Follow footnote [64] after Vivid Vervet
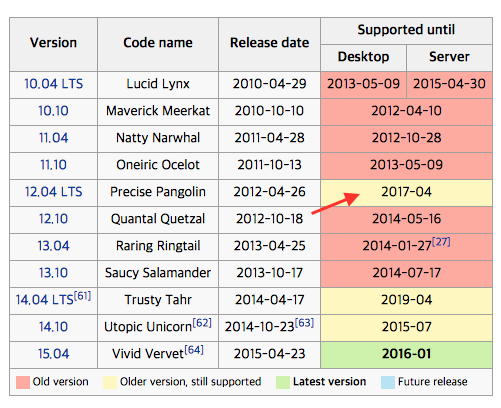The height and width of the screenshot is (408, 501). pos(194,350)
